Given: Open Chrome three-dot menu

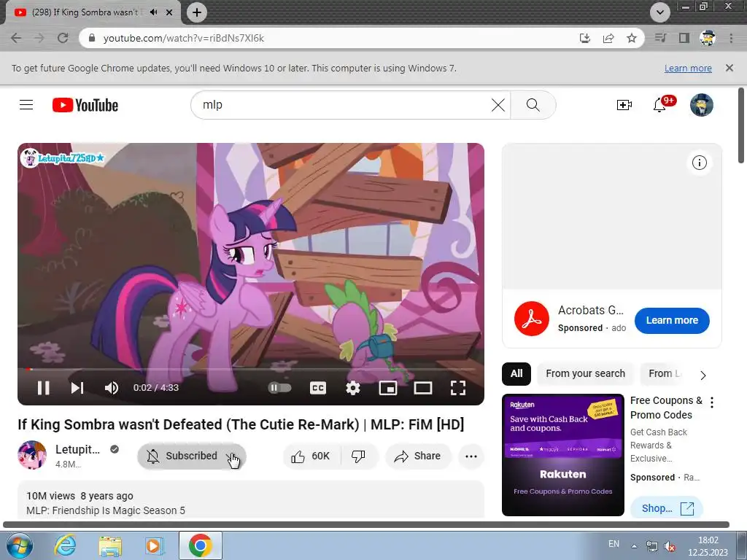Looking at the screenshot, I should [731, 38].
